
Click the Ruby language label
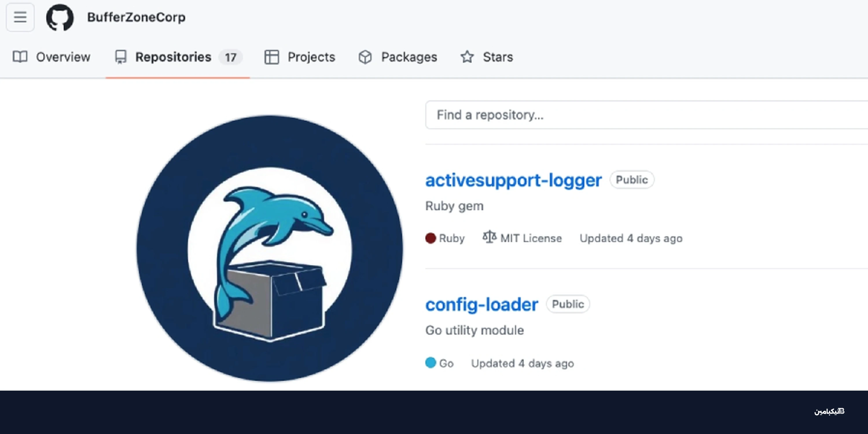tap(452, 238)
